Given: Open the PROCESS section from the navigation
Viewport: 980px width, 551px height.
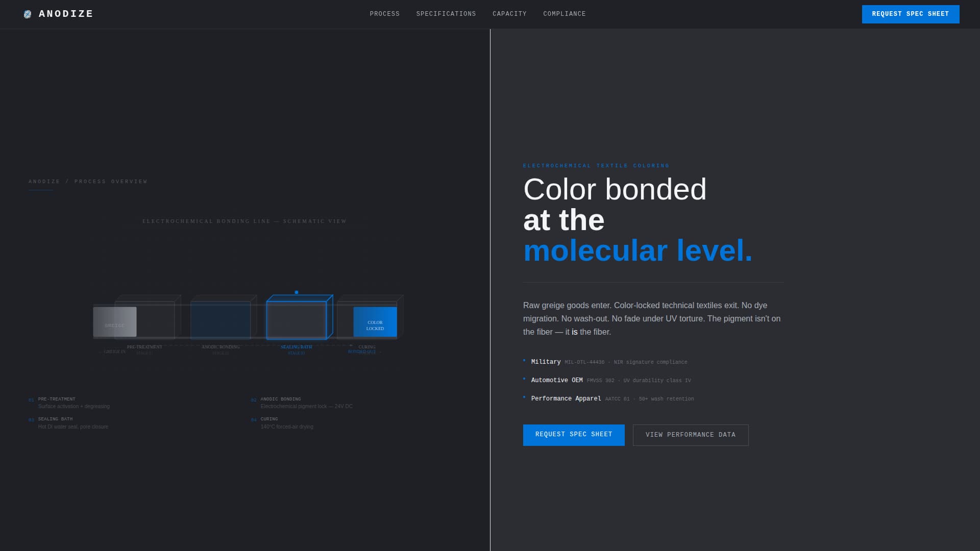Looking at the screenshot, I should point(384,14).
